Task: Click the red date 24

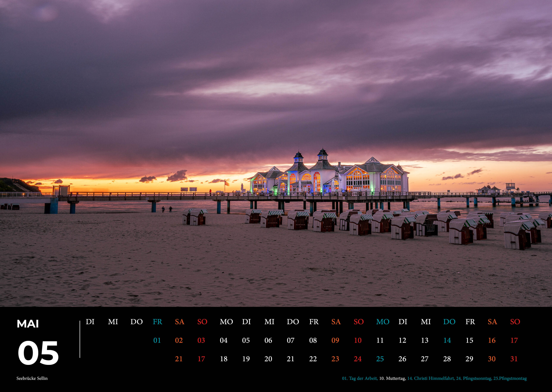Action: coord(358,359)
